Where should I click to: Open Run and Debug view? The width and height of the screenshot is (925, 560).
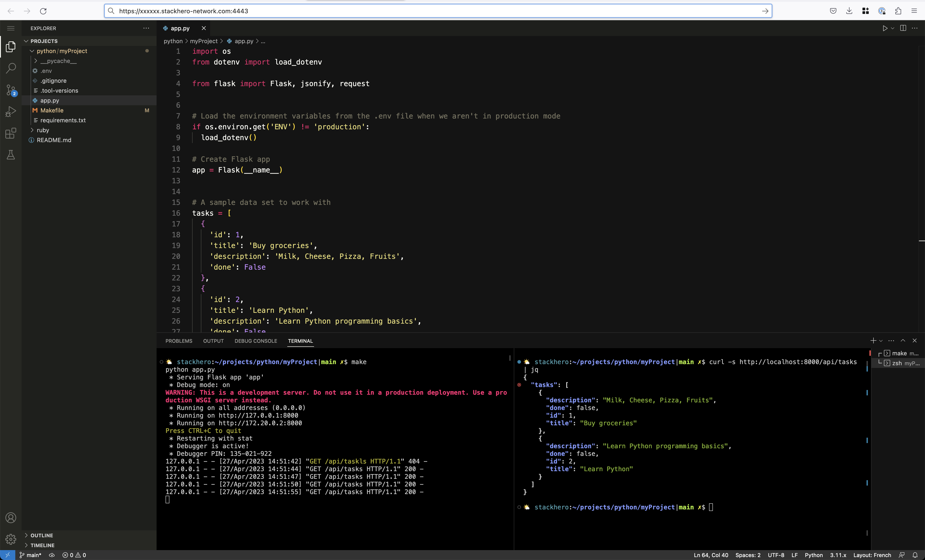point(11,112)
